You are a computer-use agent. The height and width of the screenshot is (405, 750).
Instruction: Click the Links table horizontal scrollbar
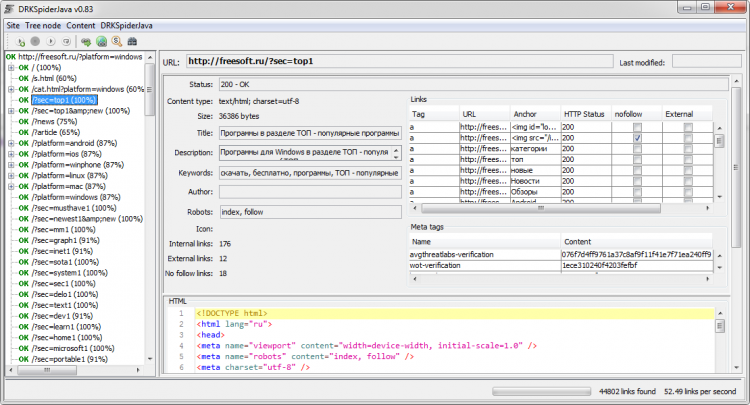(540, 209)
